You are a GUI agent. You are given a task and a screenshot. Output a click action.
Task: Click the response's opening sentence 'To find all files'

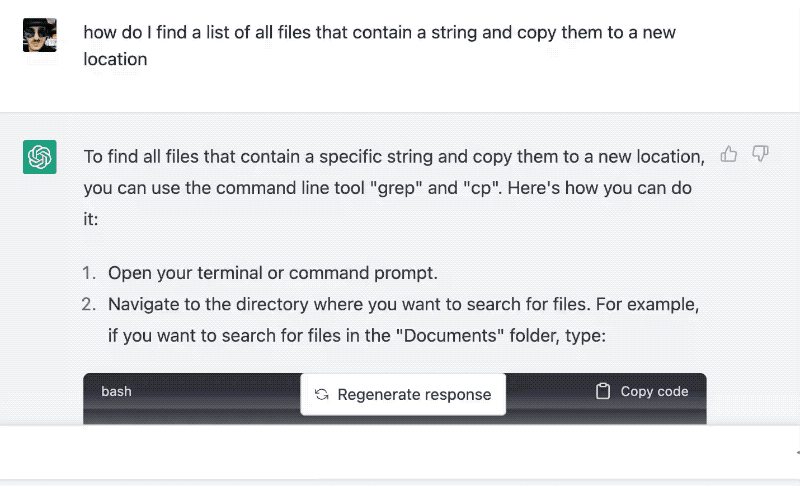(x=394, y=188)
